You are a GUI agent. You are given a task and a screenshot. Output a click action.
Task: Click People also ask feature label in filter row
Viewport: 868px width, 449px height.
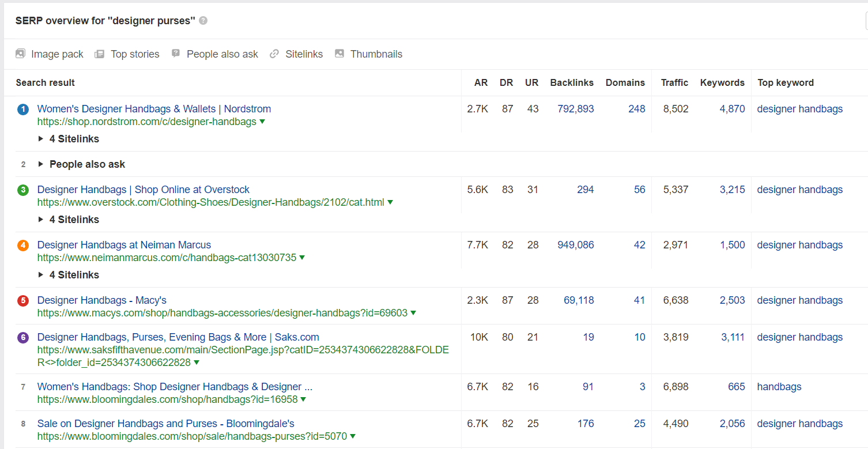coord(222,54)
